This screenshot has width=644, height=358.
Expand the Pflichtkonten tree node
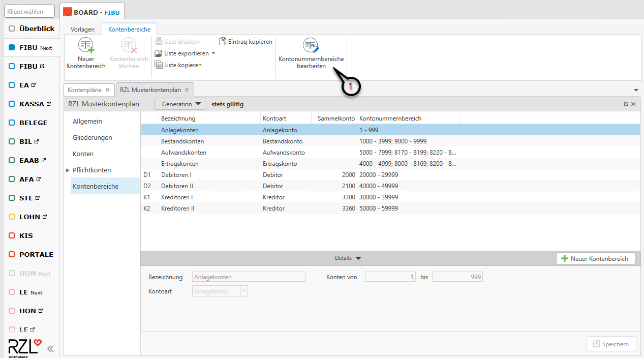click(68, 170)
